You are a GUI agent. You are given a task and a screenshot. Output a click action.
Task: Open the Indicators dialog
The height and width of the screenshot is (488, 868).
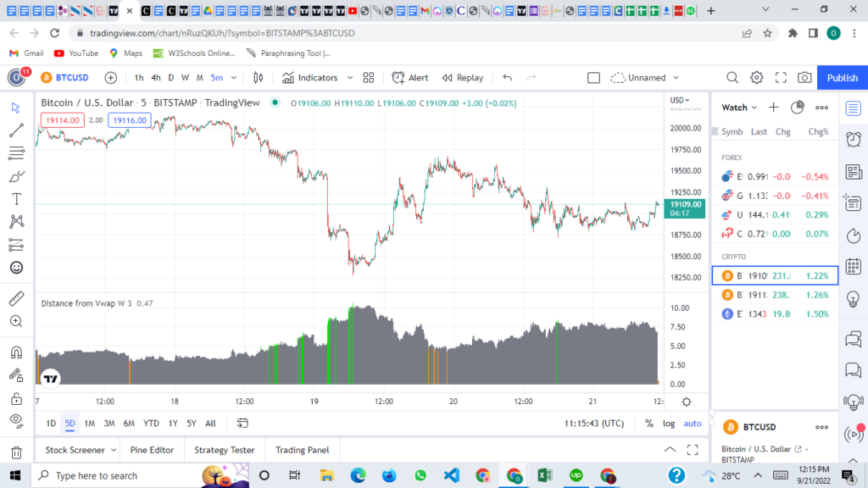310,78
